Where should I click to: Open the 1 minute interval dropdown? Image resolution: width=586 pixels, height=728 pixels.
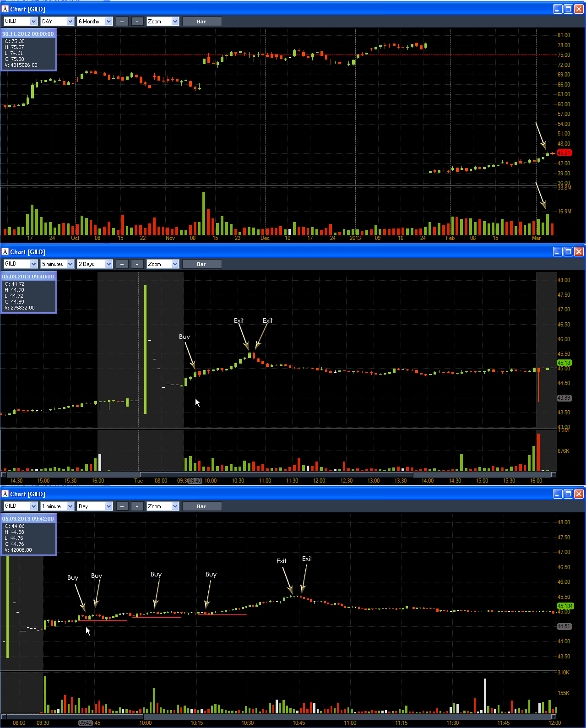(x=57, y=506)
